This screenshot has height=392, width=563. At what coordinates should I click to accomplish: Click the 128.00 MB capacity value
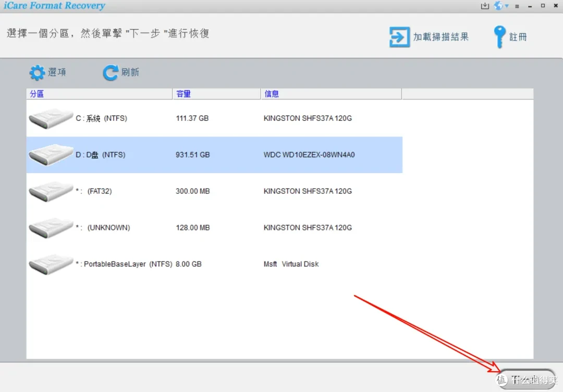pyautogui.click(x=192, y=228)
